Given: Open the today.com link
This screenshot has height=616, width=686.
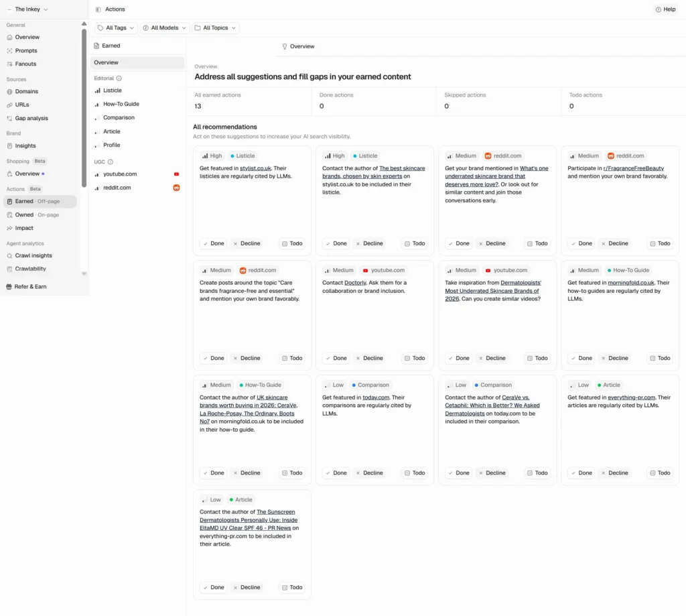Looking at the screenshot, I should coord(376,397).
